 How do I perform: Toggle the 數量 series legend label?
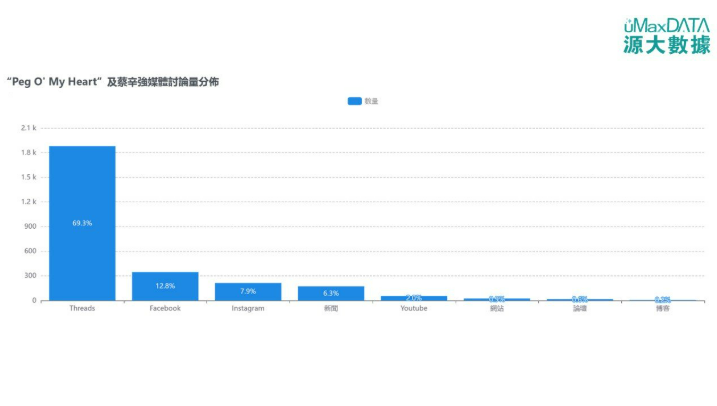tap(371, 101)
